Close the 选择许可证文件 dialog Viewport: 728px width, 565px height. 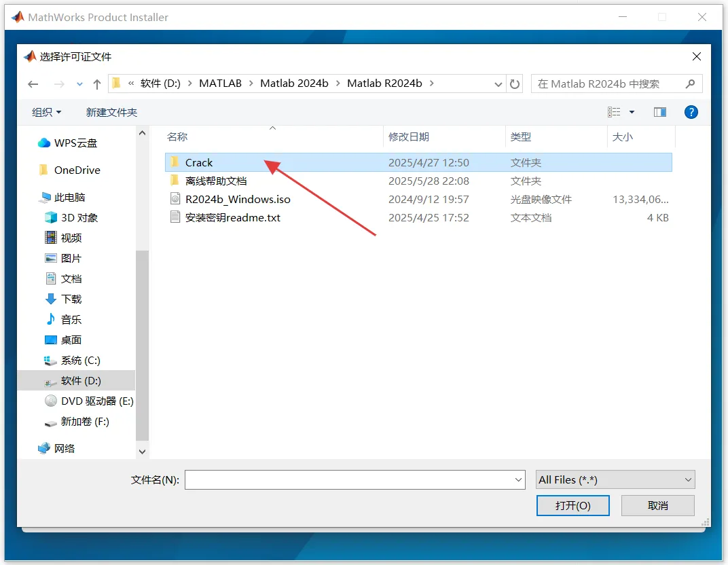point(697,56)
